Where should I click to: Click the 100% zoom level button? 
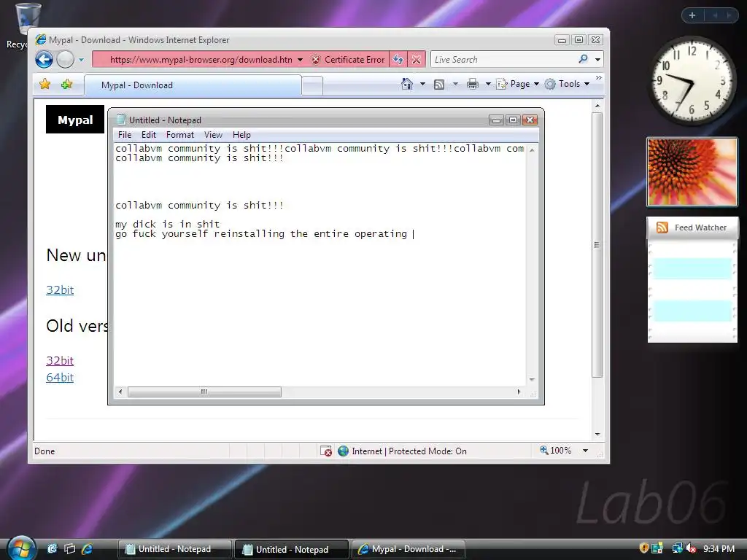pyautogui.click(x=555, y=451)
